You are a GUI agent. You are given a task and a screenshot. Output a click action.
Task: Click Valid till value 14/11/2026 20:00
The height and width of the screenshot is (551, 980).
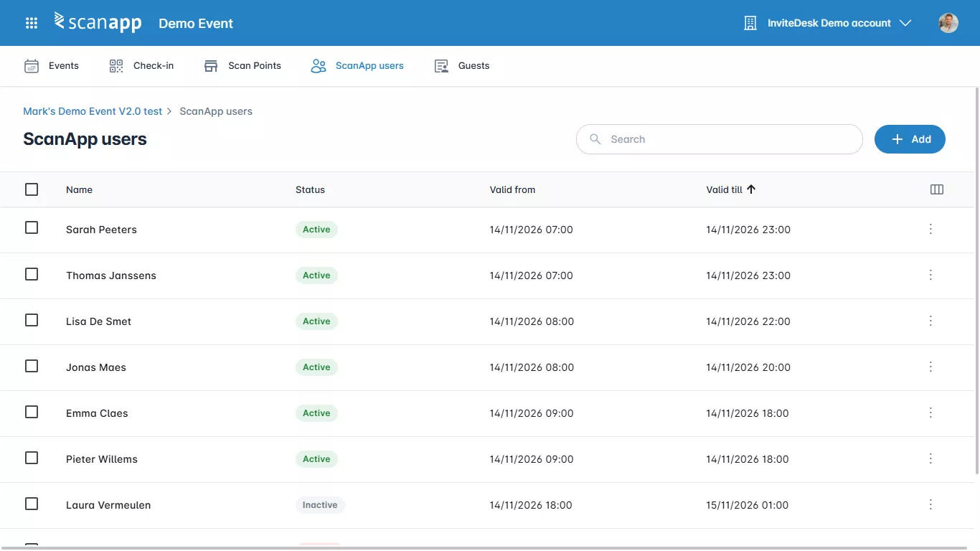point(748,367)
